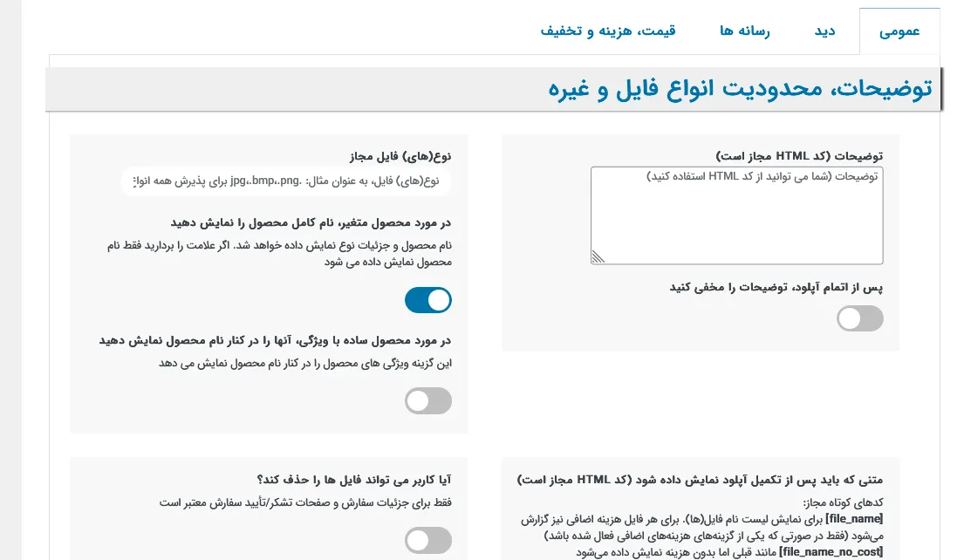Click the section heading توضیحات، محدودیت انواع فایل
Image resolution: width=964 pixels, height=560 pixels.
[740, 89]
